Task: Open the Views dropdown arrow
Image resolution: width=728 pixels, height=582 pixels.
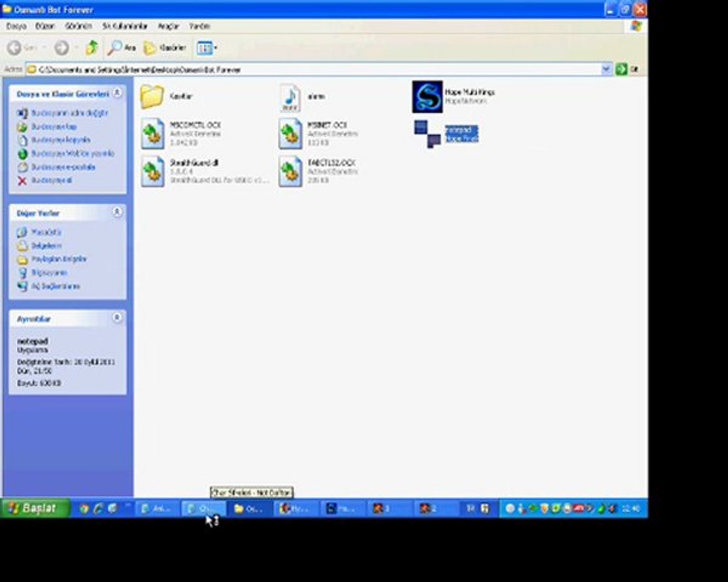Action: [216, 48]
